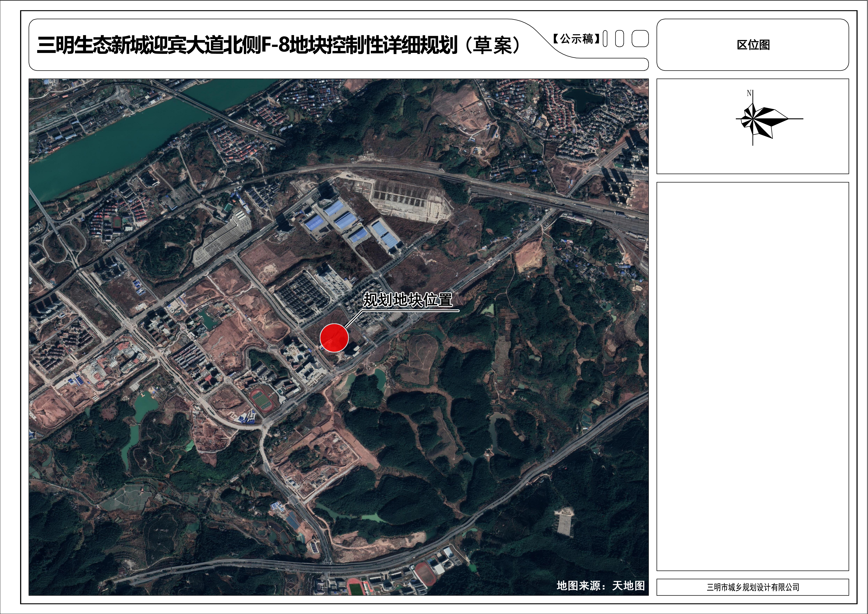Click the letter N above the compass
This screenshot has width=868, height=614.
749,93
